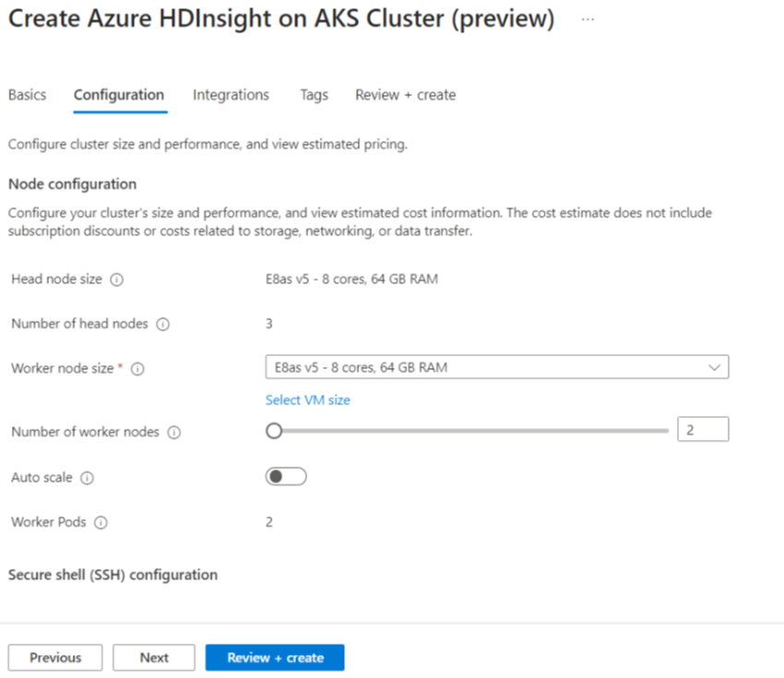Click info icon next to Number of head nodes
The height and width of the screenshot is (678, 784).
coord(163,325)
